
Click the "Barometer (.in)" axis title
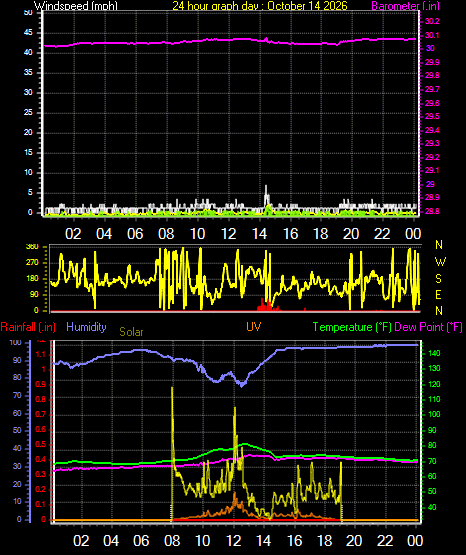tap(405, 6)
